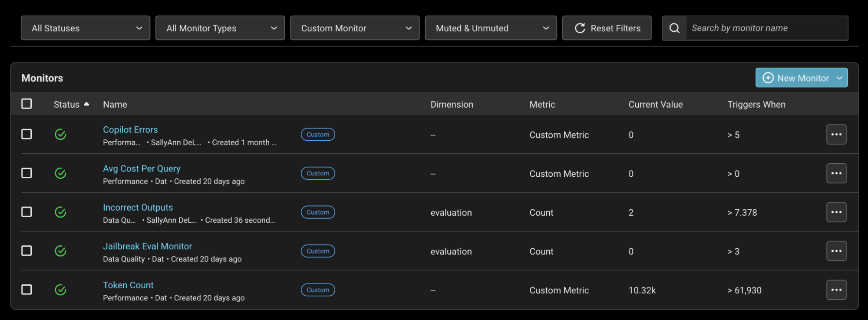Image resolution: width=868 pixels, height=320 pixels.
Task: Expand the All Monitor Types dropdown
Action: click(x=220, y=28)
